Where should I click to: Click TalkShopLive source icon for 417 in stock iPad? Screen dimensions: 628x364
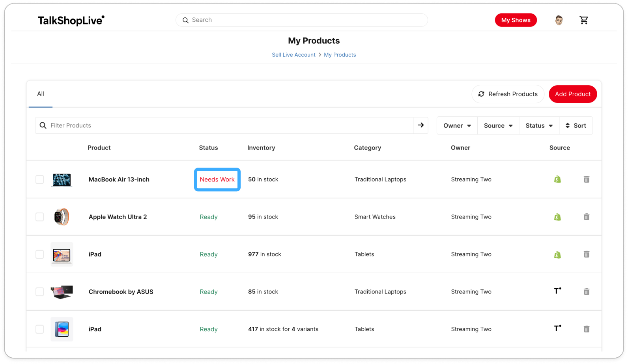[557, 329]
